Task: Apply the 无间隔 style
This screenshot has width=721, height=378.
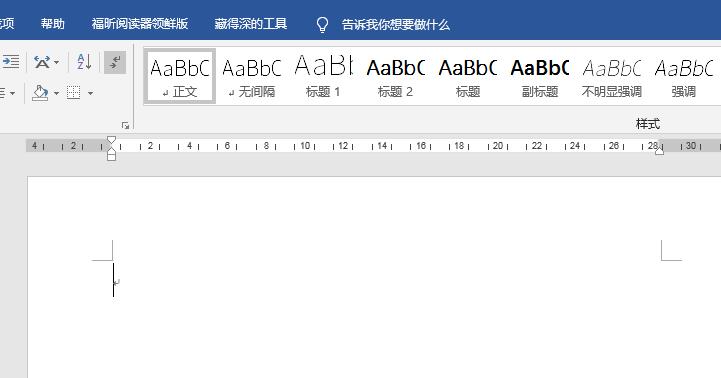Action: pos(252,76)
